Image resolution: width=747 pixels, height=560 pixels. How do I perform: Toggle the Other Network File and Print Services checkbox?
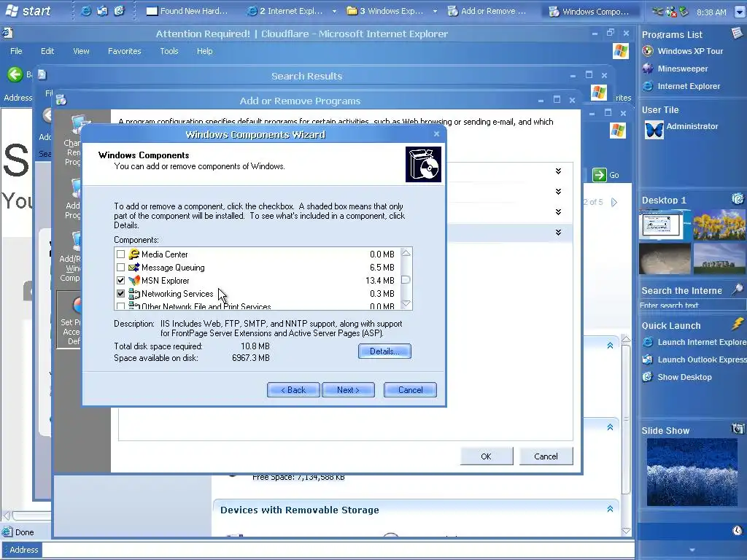click(x=120, y=306)
